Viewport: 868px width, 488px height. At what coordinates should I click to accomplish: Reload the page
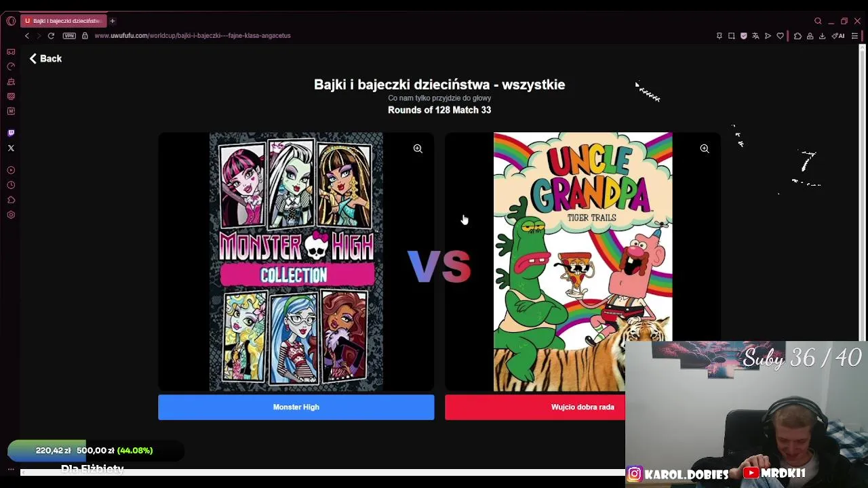(51, 36)
